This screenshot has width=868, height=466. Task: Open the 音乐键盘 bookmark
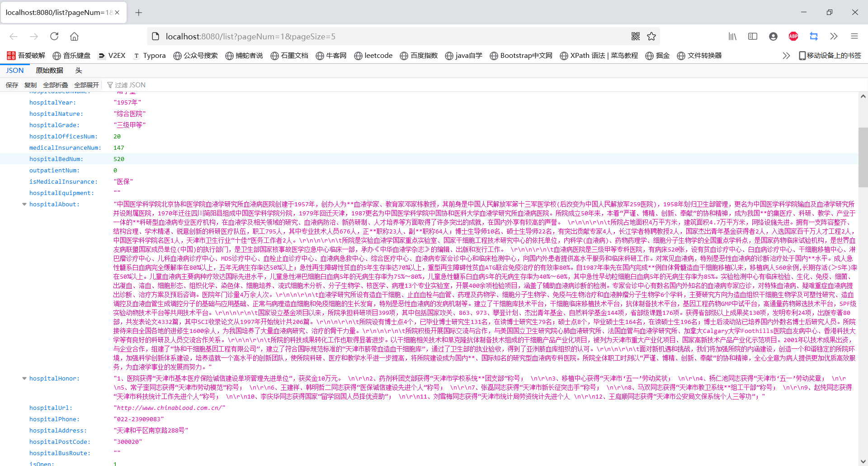pyautogui.click(x=71, y=55)
